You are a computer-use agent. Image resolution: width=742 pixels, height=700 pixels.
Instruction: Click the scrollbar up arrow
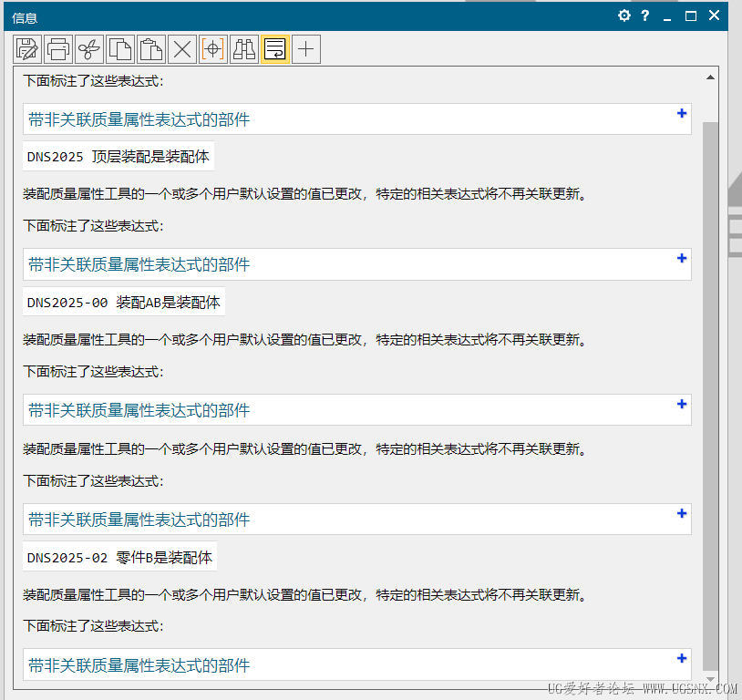pos(710,77)
